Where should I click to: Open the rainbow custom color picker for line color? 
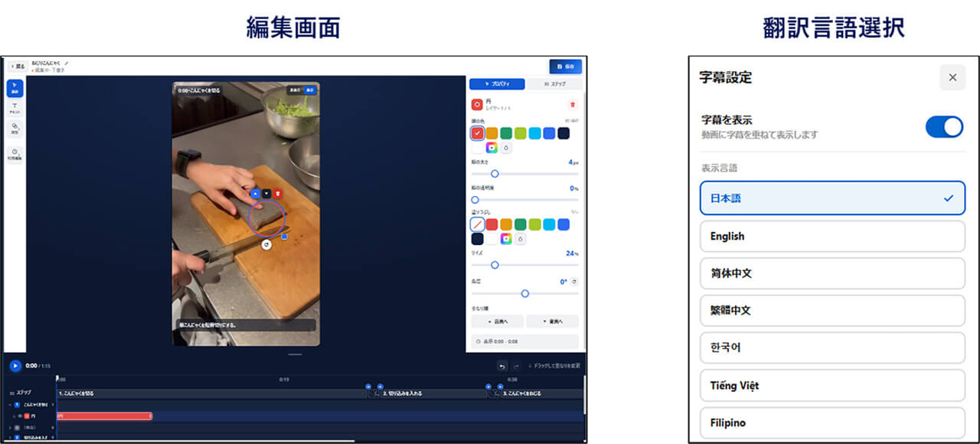[x=492, y=148]
